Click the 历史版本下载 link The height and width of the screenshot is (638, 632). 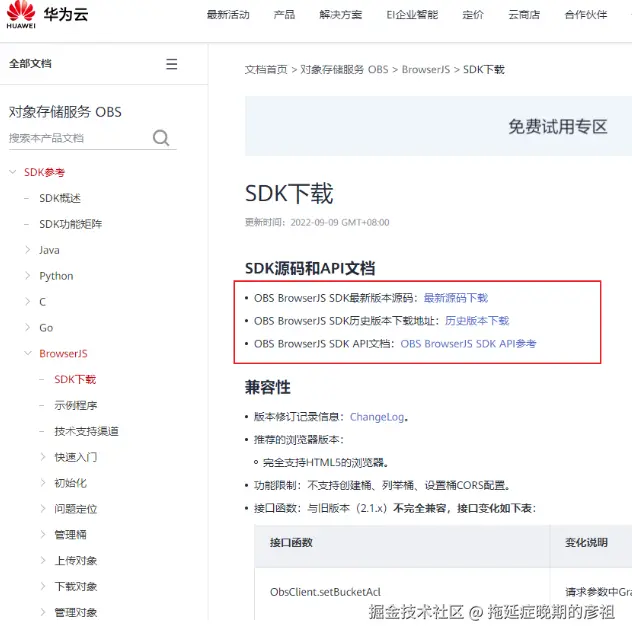[x=477, y=321]
